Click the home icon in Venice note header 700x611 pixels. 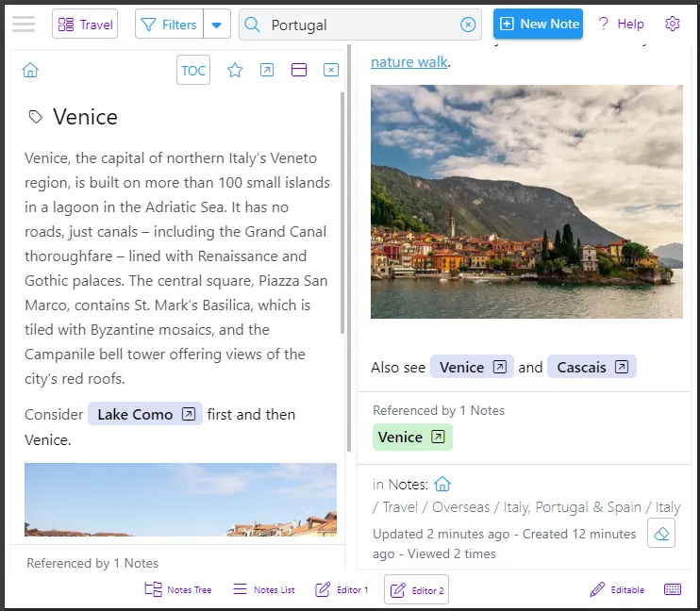pos(30,71)
